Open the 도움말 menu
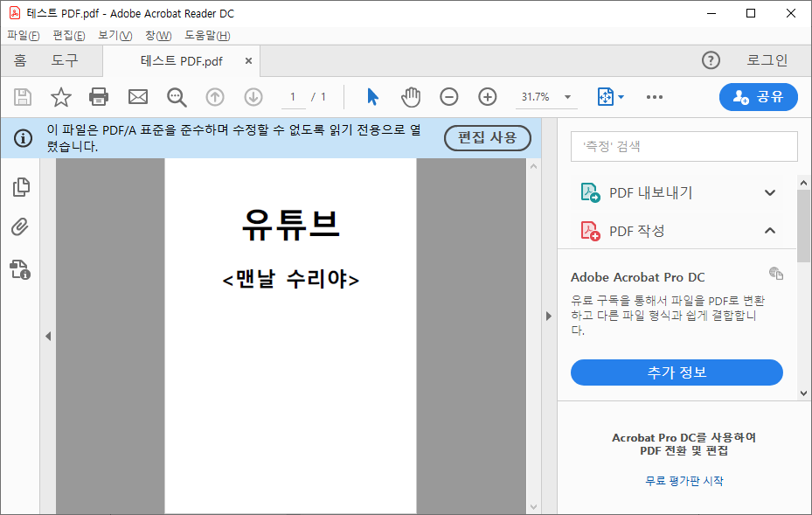812x515 pixels. click(x=207, y=36)
